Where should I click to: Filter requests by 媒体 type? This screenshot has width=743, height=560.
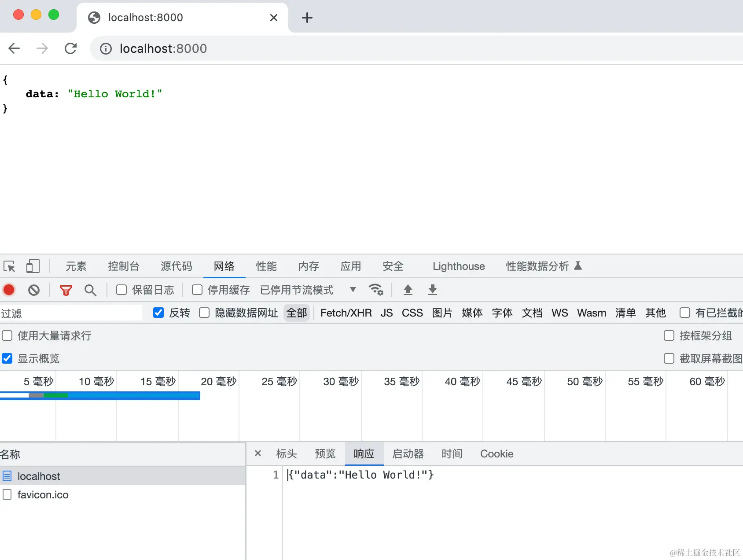point(472,313)
